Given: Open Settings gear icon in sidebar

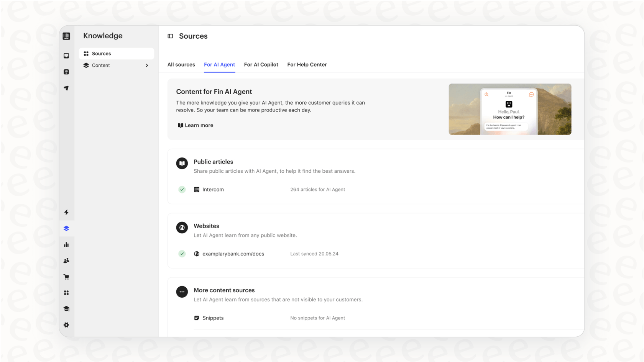Looking at the screenshot, I should pyautogui.click(x=66, y=325).
